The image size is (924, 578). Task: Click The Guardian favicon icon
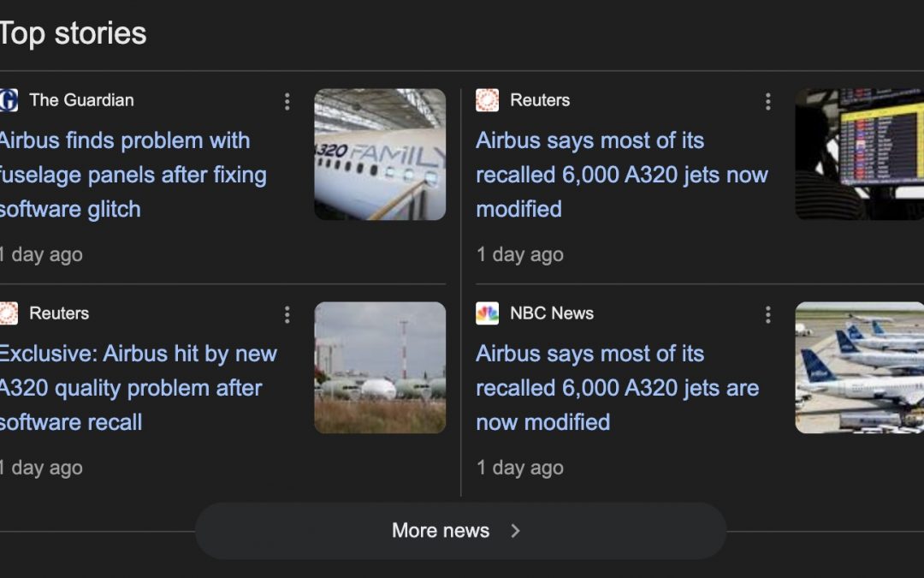(x=8, y=100)
